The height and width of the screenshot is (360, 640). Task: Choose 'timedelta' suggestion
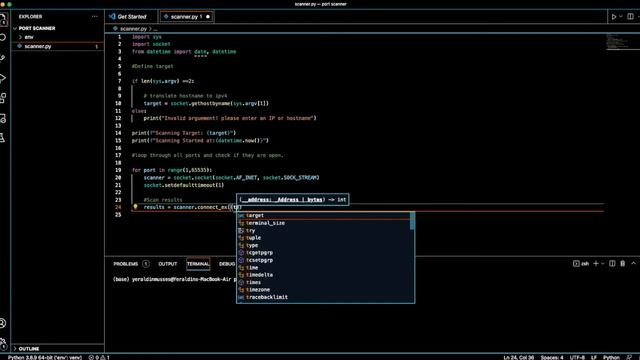(322, 275)
